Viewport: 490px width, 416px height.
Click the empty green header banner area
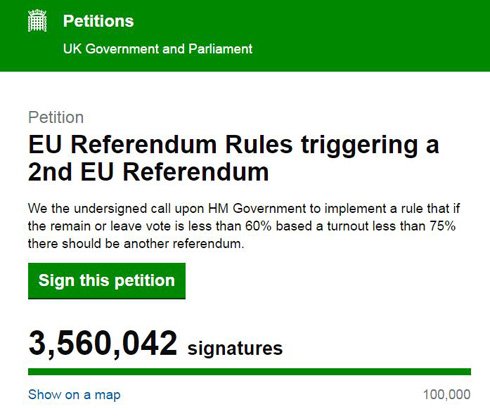click(367, 35)
